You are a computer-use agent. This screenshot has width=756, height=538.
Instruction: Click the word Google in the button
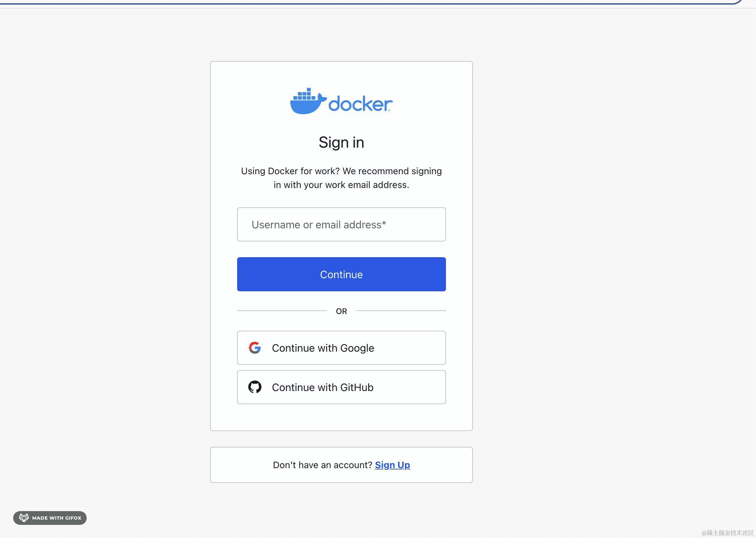pos(357,348)
